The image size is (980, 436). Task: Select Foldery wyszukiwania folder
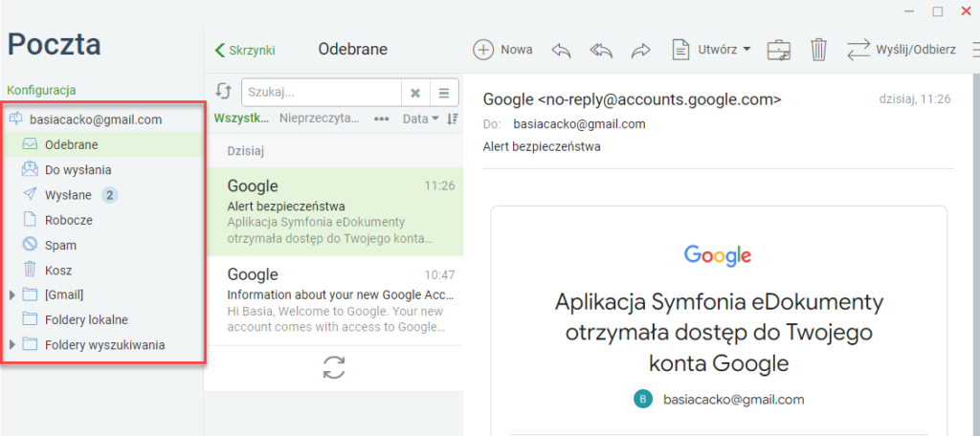tap(105, 345)
